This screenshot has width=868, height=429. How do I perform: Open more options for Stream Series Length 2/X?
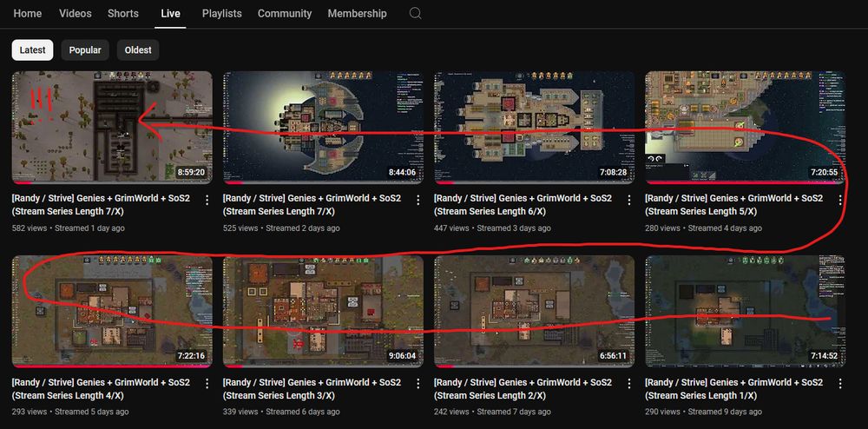628,384
